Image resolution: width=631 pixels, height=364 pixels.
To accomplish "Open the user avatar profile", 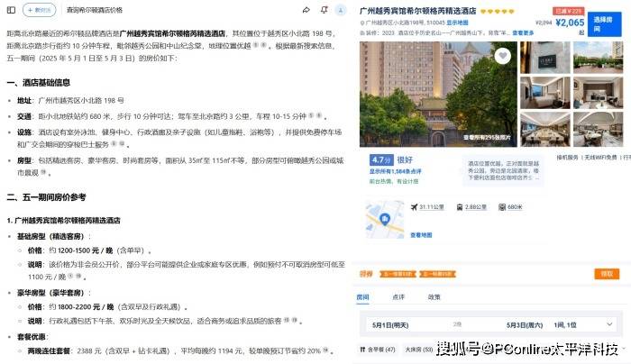I will pyautogui.click(x=341, y=10).
